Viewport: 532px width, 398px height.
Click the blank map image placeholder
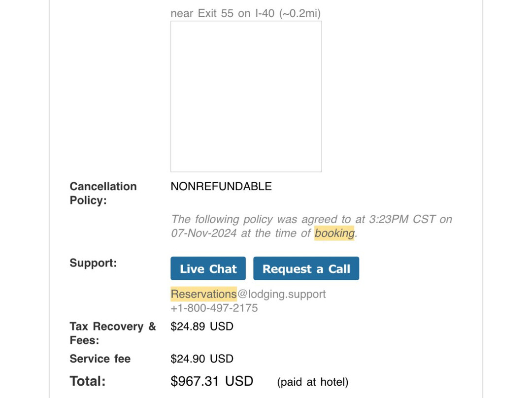point(246,97)
